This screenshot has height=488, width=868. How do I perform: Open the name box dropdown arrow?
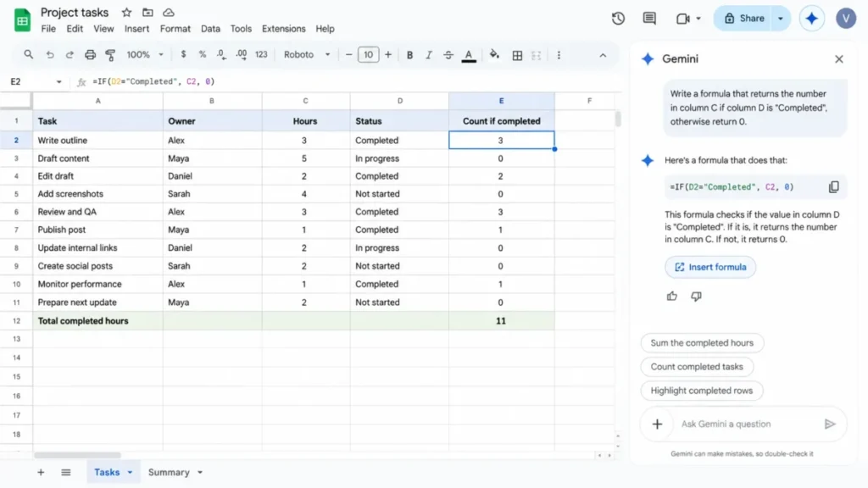coord(58,82)
